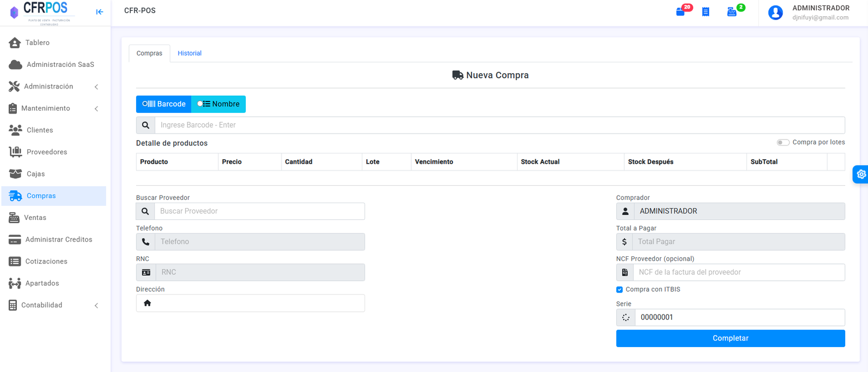Expand the Contabilidad menu
Screen dimensions: 868x372
click(x=54, y=305)
